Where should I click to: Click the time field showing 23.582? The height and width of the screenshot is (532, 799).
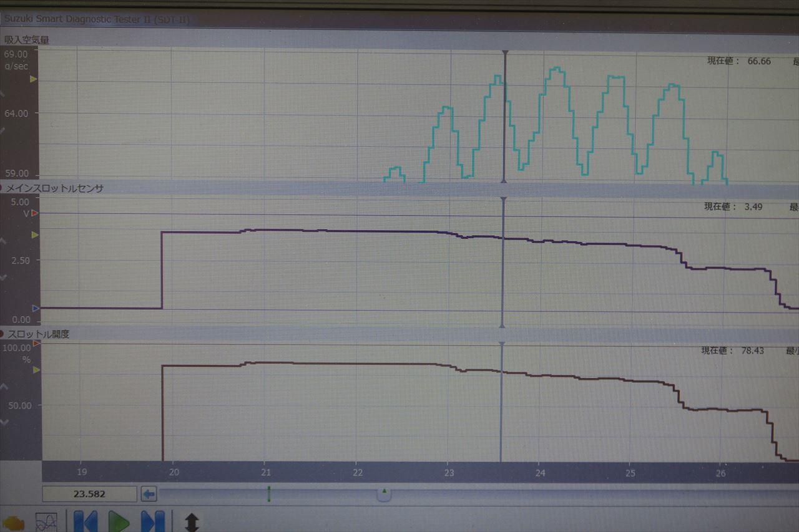click(89, 494)
